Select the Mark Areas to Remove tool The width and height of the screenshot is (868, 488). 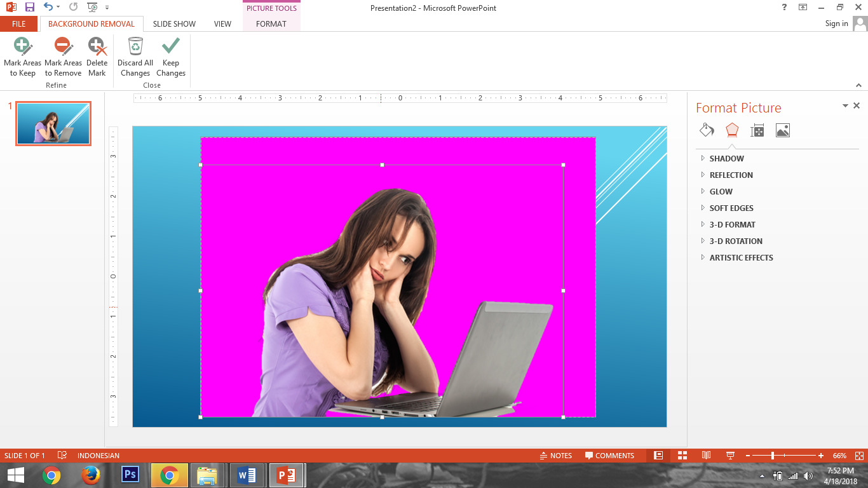click(x=63, y=57)
